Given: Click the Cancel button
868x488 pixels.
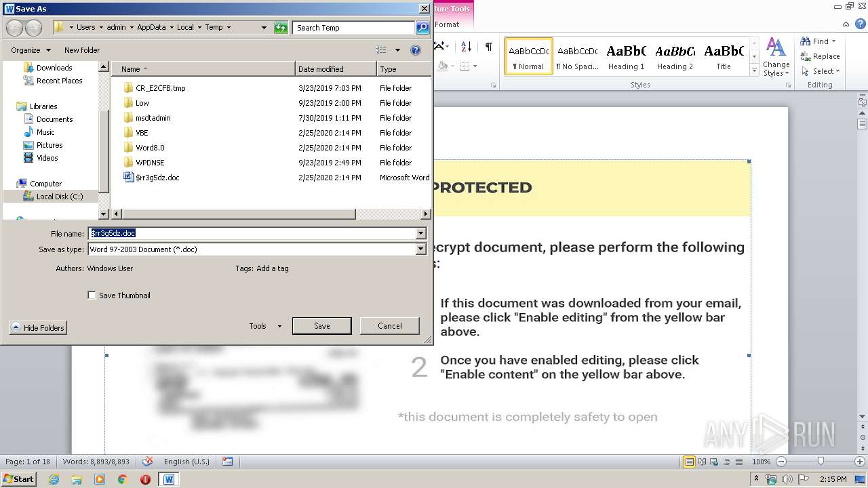Looking at the screenshot, I should point(390,326).
